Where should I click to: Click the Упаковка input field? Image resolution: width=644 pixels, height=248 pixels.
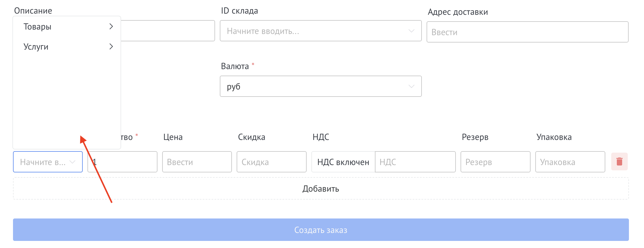pyautogui.click(x=570, y=161)
